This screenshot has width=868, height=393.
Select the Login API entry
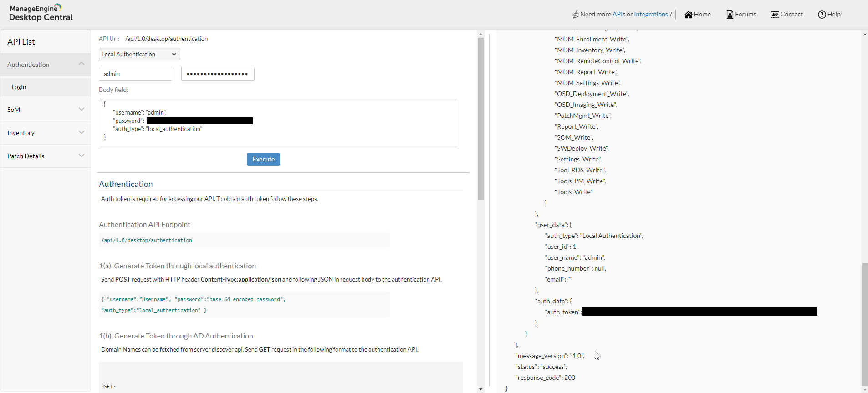[x=46, y=87]
